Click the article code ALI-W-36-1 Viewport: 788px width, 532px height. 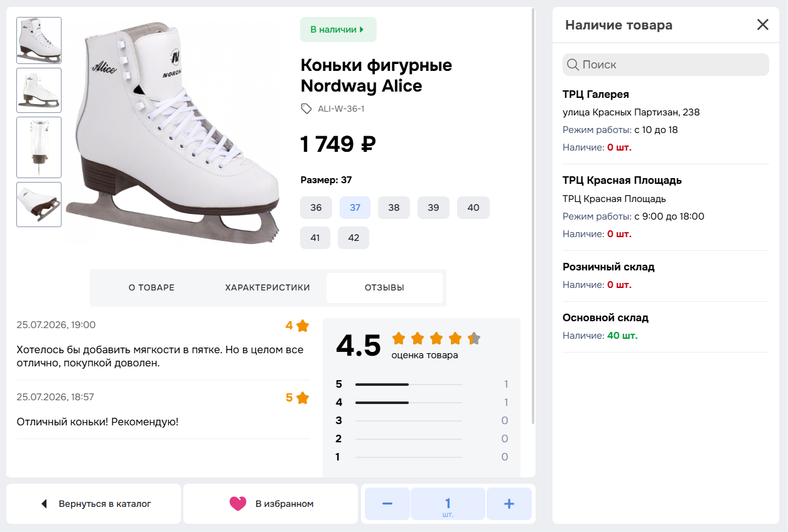click(x=341, y=109)
